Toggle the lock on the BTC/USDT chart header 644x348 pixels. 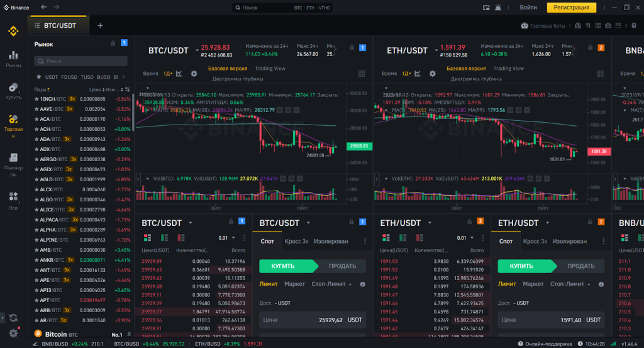pos(352,47)
